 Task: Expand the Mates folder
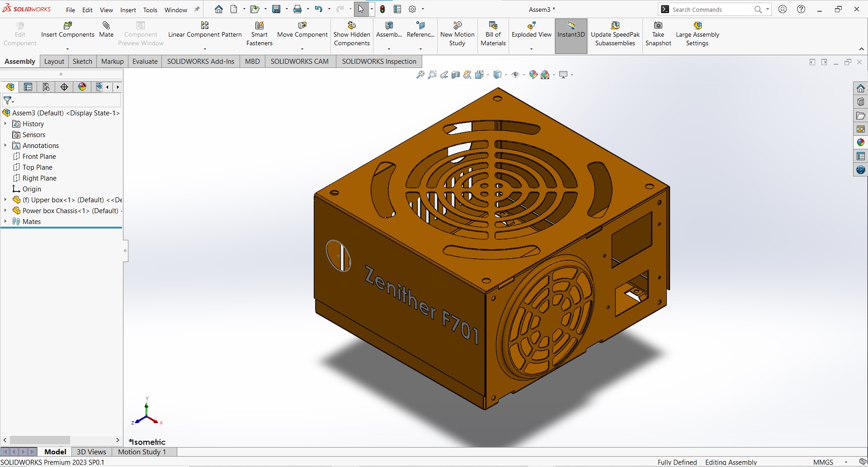pyautogui.click(x=5, y=221)
